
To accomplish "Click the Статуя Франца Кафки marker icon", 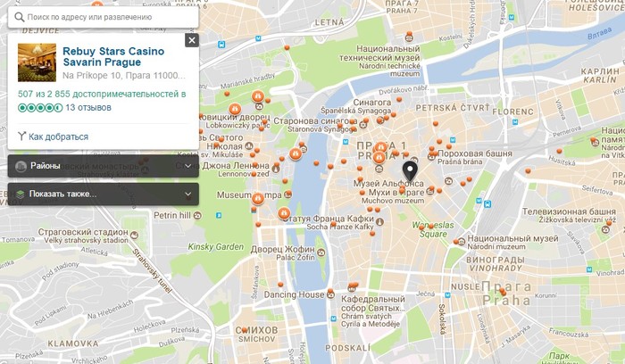I will click(x=379, y=221).
